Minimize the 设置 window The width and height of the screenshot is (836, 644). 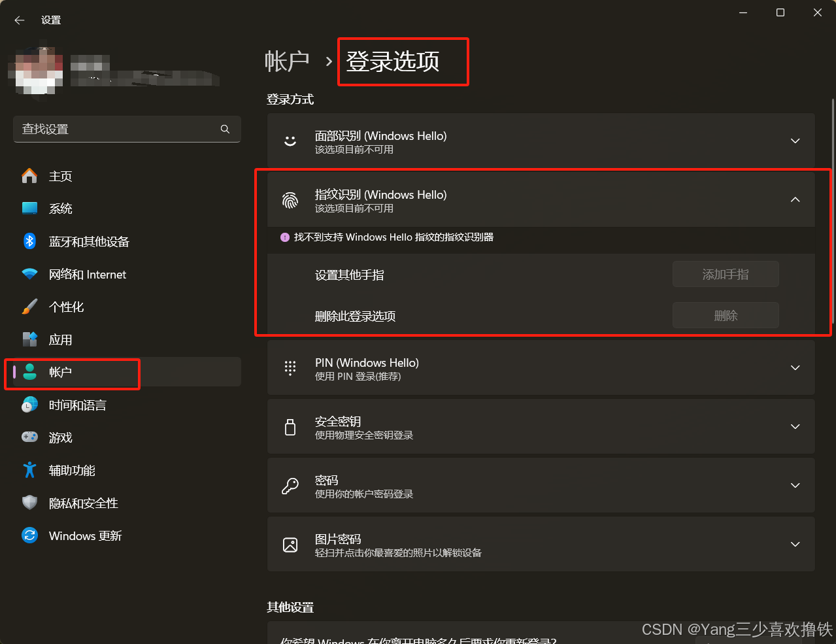[x=743, y=12]
